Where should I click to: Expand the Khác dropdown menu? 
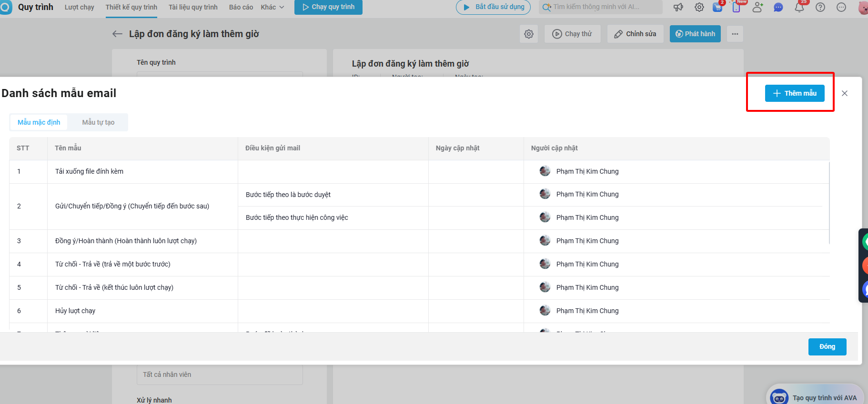point(273,7)
